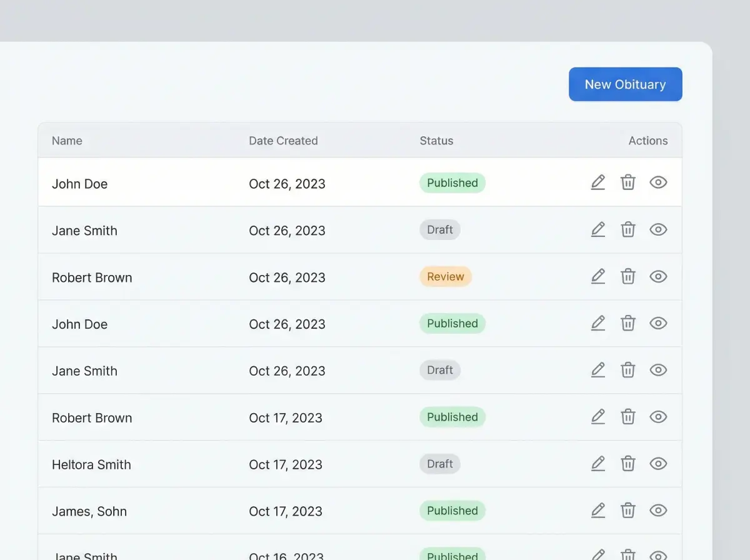Click the edit pencil for John Doe's first obituary
The image size is (750, 560).
click(597, 182)
